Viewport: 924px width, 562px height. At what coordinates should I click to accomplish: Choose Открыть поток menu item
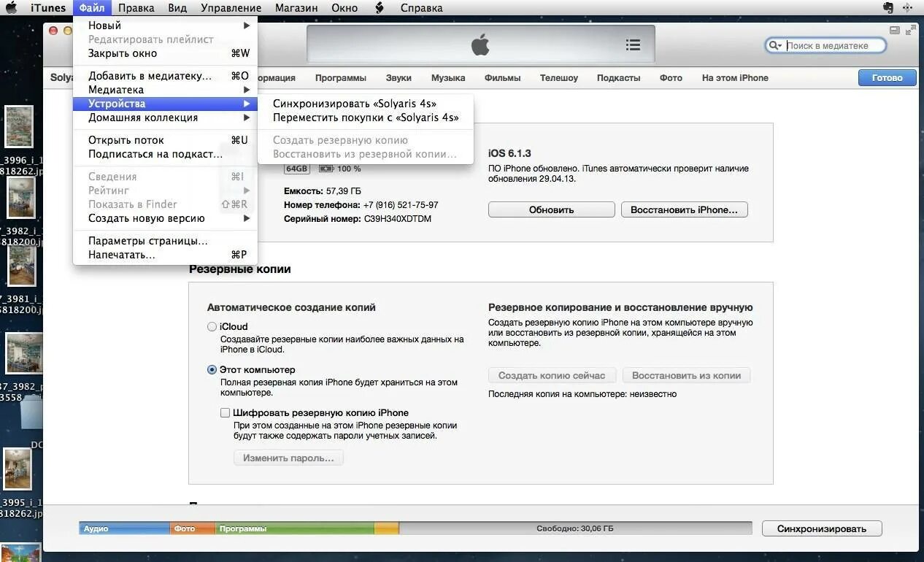pos(165,140)
